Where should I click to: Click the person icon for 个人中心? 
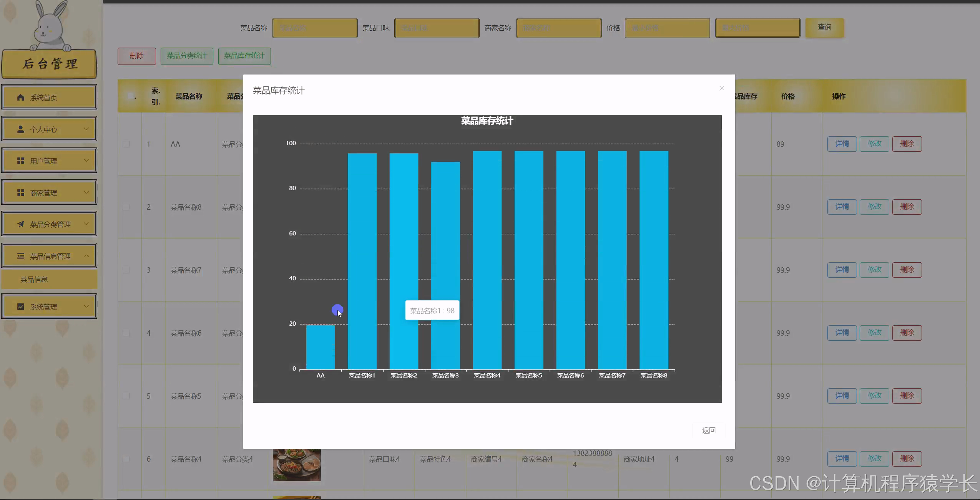coord(21,129)
